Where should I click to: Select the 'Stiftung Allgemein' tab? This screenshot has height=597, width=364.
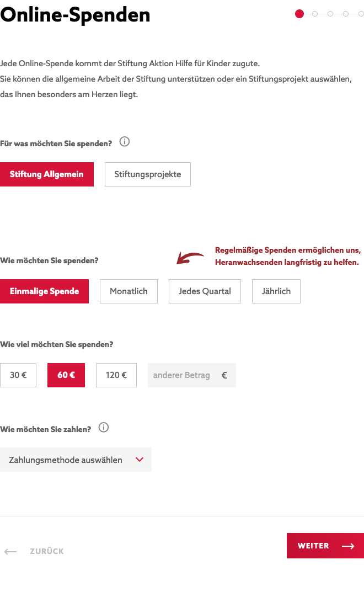pyautogui.click(x=47, y=174)
